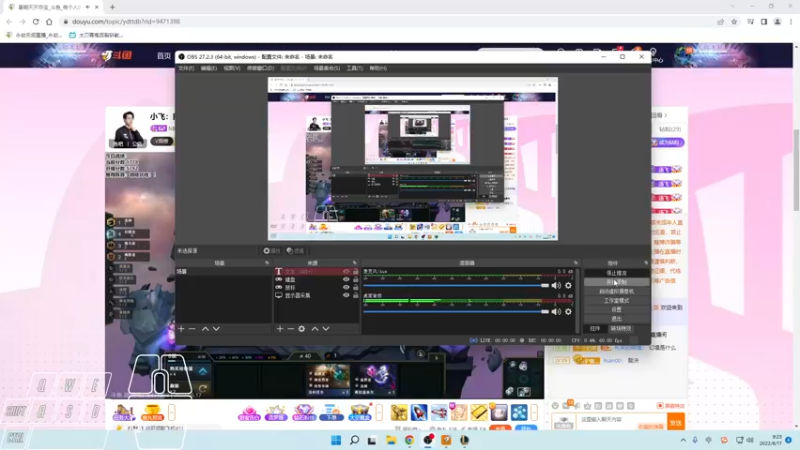Move selected source up in OBS Sources panel
This screenshot has width=800, height=450.
click(315, 329)
